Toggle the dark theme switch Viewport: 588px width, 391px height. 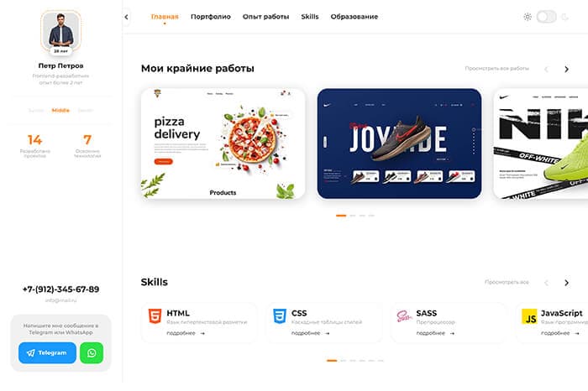pos(546,17)
